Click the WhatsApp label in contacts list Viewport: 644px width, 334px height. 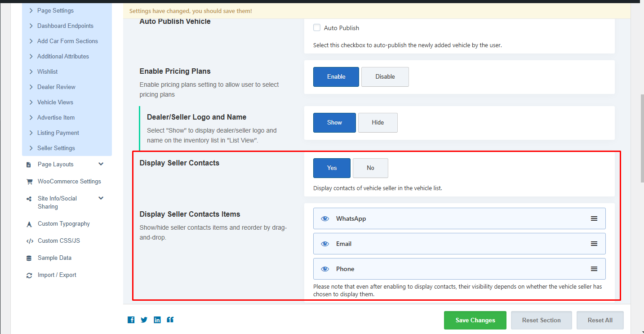[351, 218]
